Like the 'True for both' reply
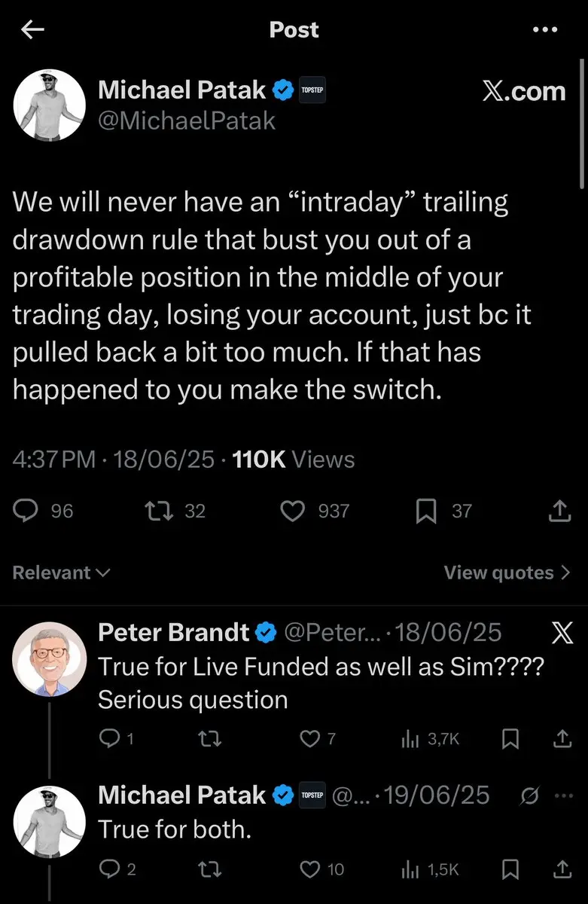This screenshot has width=588, height=904. click(x=309, y=869)
